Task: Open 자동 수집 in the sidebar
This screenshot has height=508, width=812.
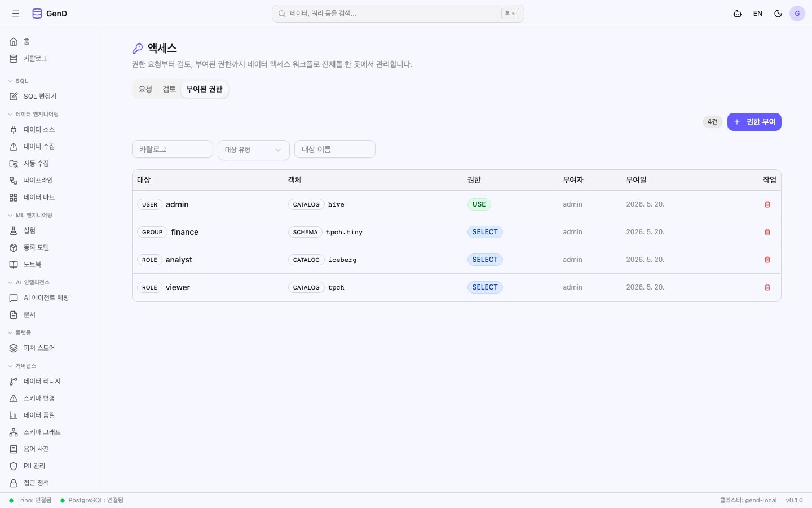Action: tap(51, 164)
